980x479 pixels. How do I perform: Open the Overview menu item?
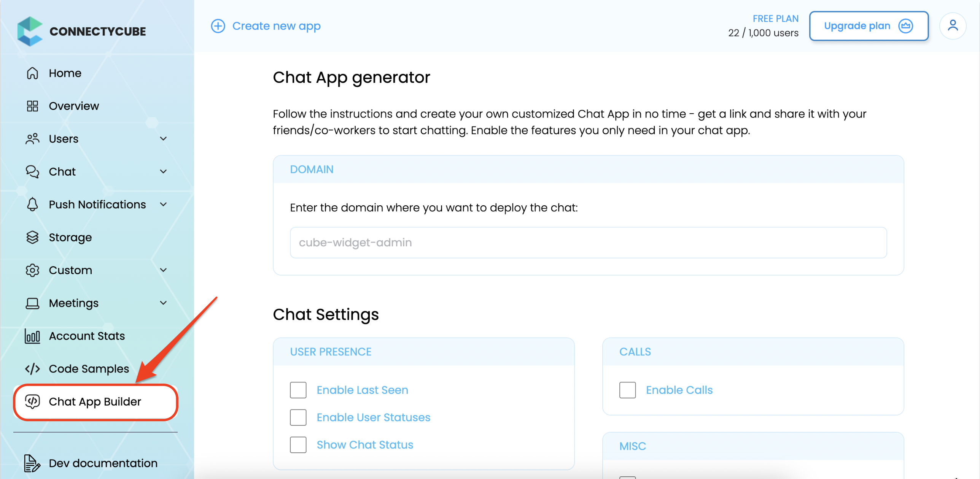coord(74,106)
